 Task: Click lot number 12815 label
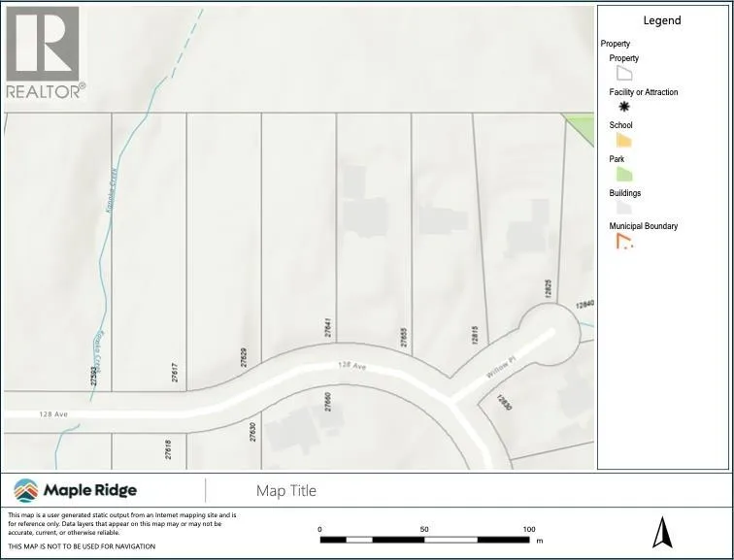click(x=475, y=336)
